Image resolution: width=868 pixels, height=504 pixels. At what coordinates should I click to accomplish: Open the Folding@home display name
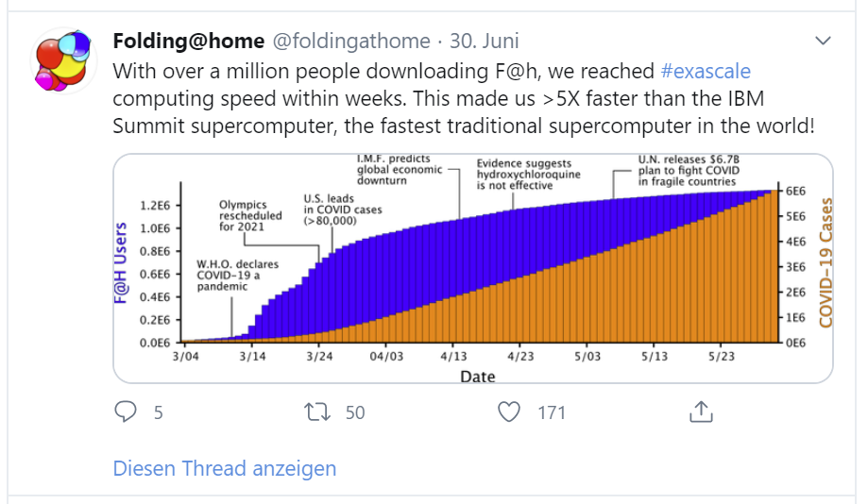(x=189, y=41)
